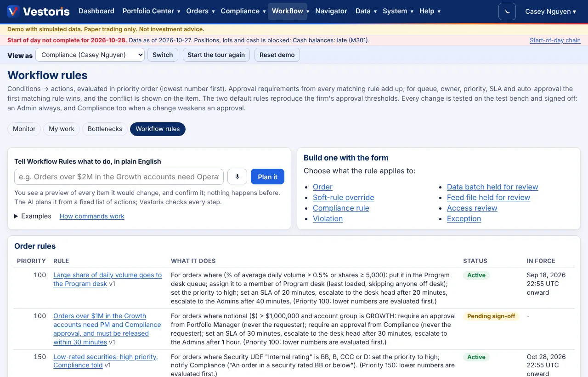The width and height of the screenshot is (588, 377).
Task: Open the View as role selector
Action: (90, 55)
